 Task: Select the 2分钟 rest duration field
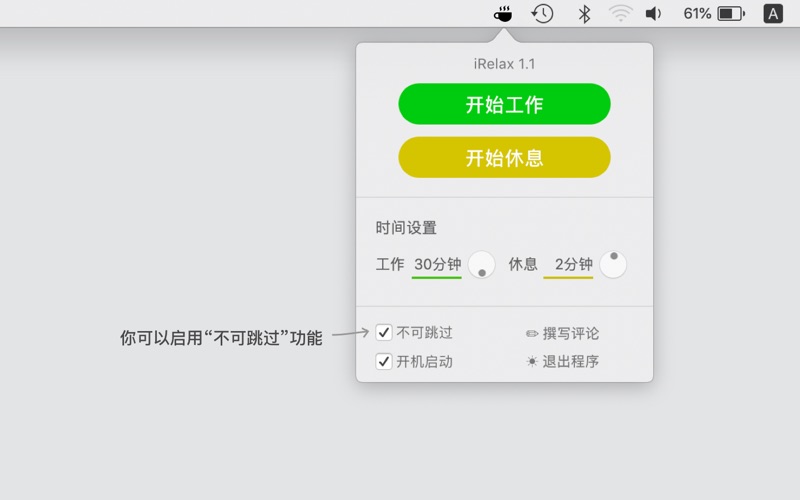coord(568,265)
